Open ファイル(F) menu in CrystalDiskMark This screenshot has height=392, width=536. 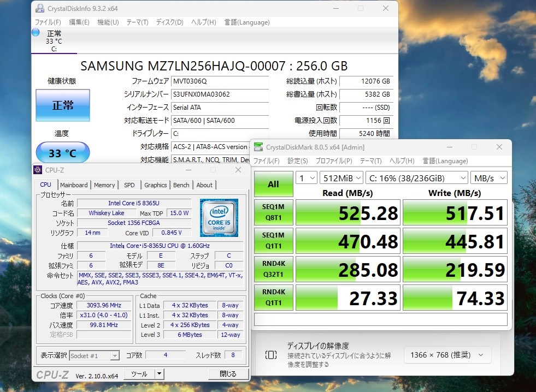tap(266, 161)
